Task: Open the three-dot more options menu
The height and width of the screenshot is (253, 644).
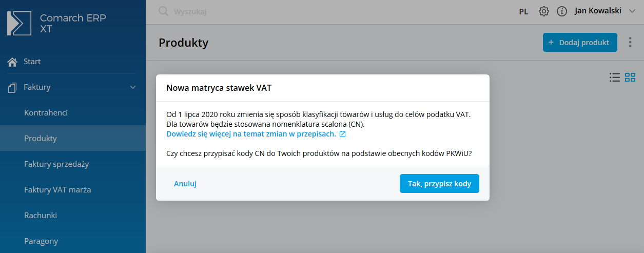Action: (x=630, y=43)
